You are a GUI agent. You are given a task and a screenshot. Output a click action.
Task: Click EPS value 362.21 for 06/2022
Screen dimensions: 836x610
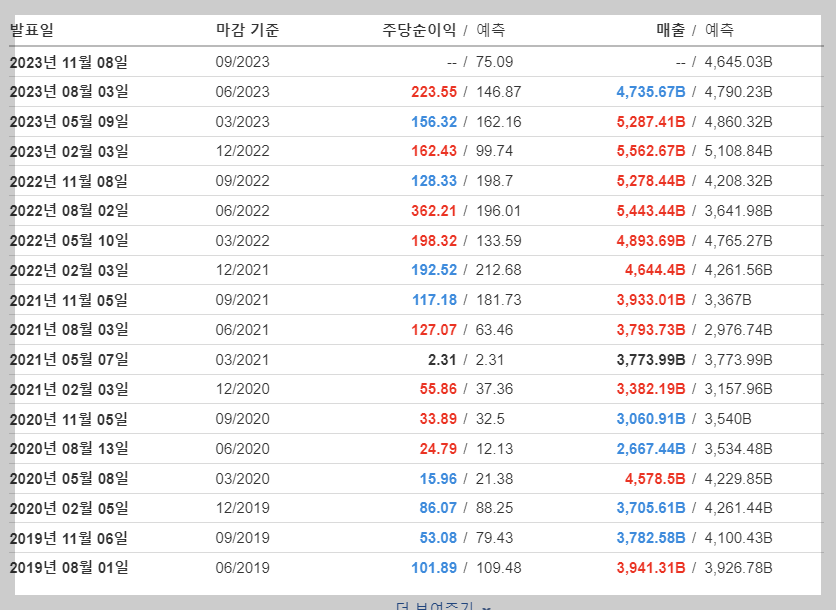[434, 211]
